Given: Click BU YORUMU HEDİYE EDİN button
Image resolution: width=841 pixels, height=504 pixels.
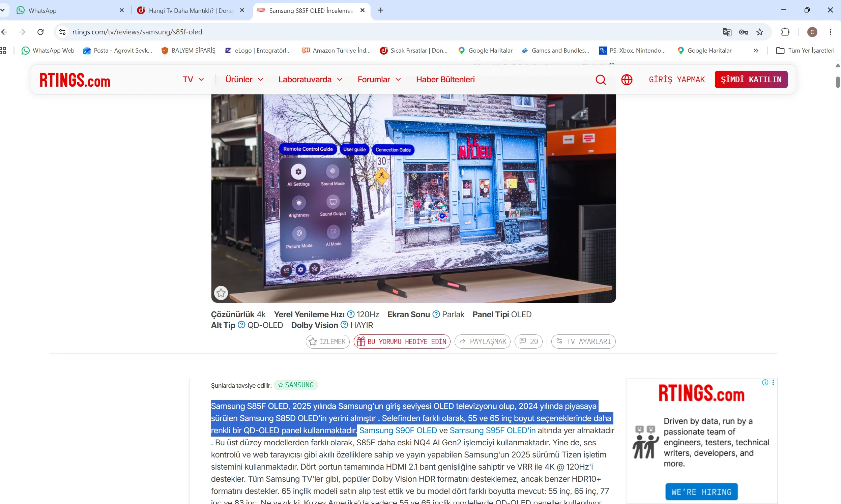Looking at the screenshot, I should point(402,341).
